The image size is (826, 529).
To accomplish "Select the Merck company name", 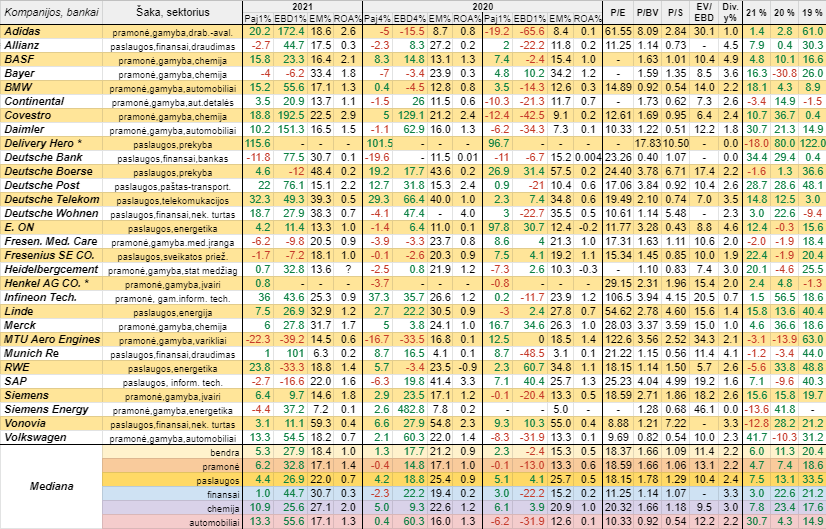I will pos(51,325).
